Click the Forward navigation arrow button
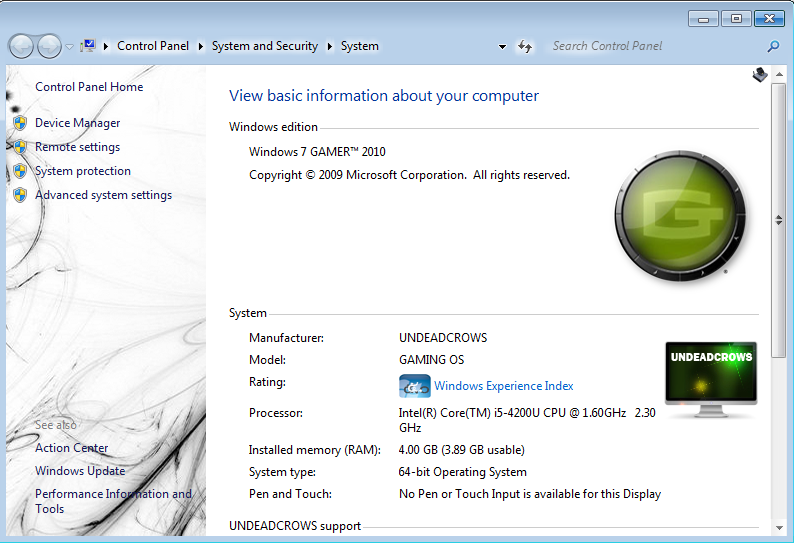The image size is (794, 543). 49,47
